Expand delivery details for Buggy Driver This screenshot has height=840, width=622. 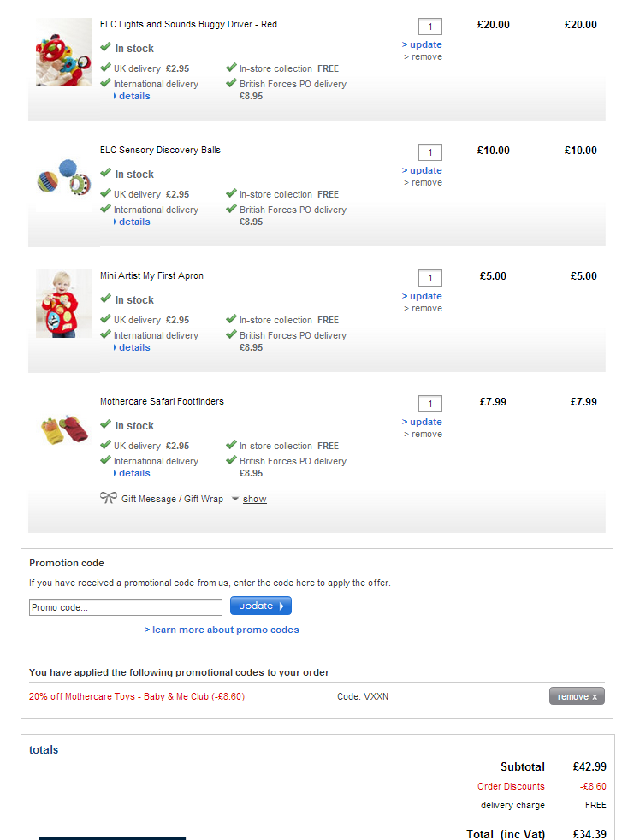click(x=133, y=97)
